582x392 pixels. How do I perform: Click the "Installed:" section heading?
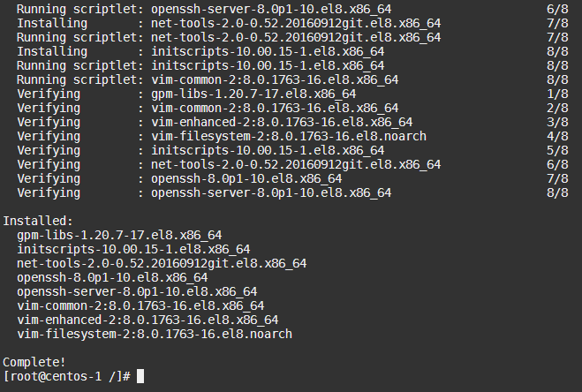tap(38, 221)
